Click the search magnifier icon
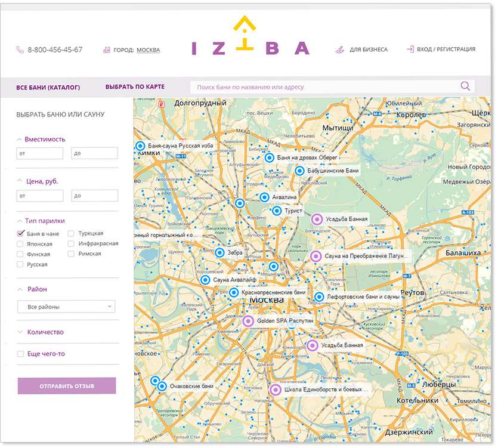The height and width of the screenshot is (448, 498). coord(465,86)
